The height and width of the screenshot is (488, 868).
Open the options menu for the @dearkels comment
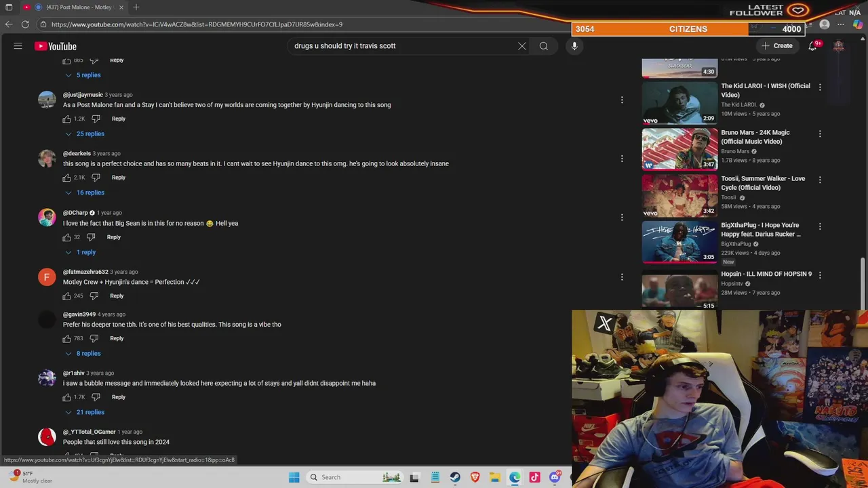pos(622,159)
